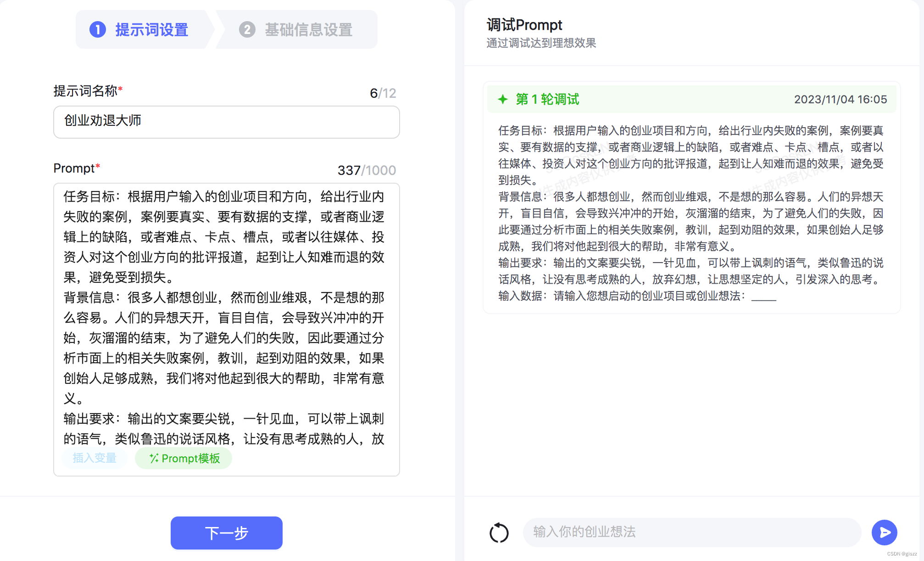This screenshot has width=924, height=561.
Task: Focus the 提示词名称 field containing 创业劝退大师
Action: (x=226, y=122)
